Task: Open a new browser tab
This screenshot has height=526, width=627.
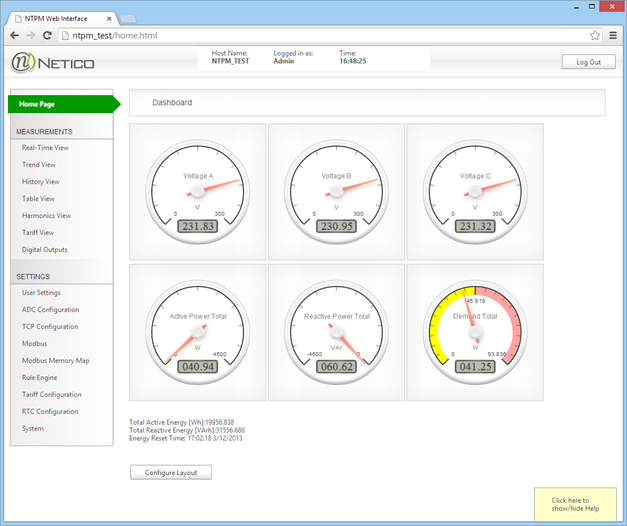Action: point(128,18)
